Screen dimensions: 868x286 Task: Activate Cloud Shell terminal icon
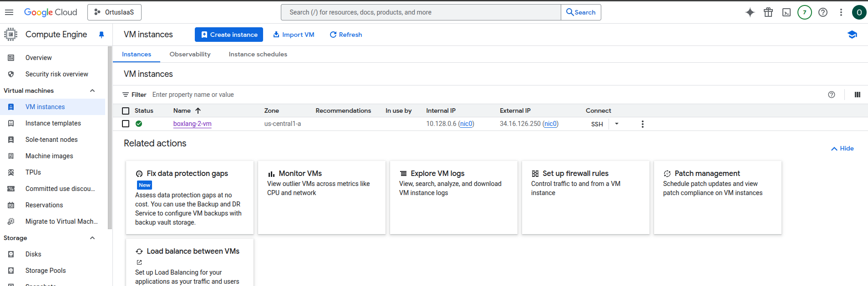pyautogui.click(x=787, y=12)
